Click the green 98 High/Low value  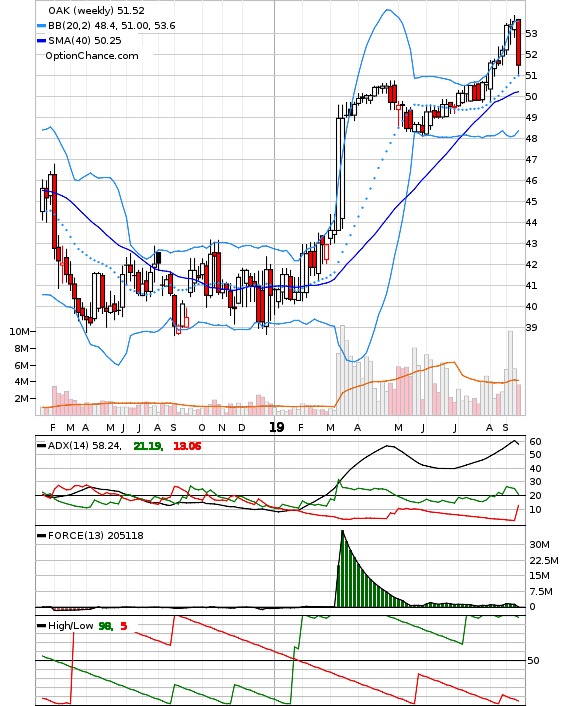[105, 626]
